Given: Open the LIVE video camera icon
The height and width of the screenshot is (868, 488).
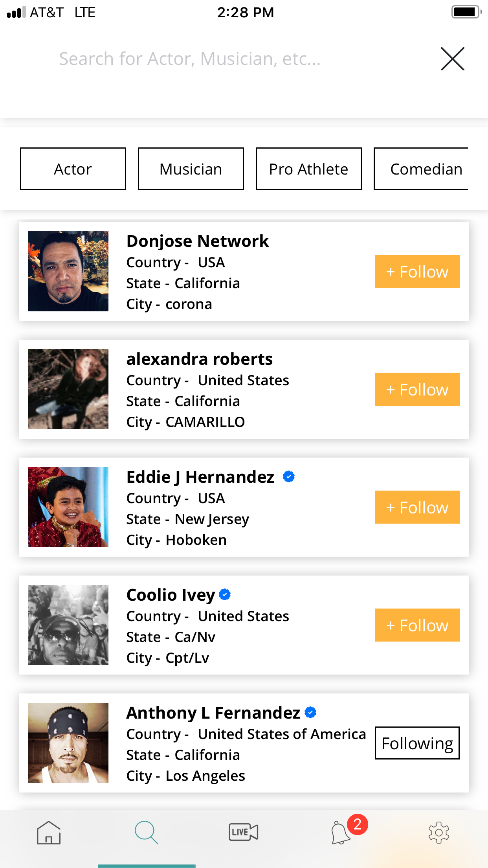Looking at the screenshot, I should coord(244,832).
